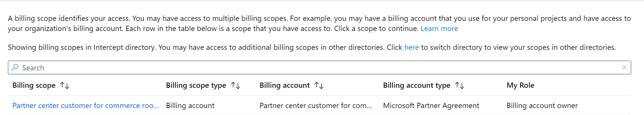Click the search magnifier icon
The width and height of the screenshot is (644, 115).
pos(15,67)
